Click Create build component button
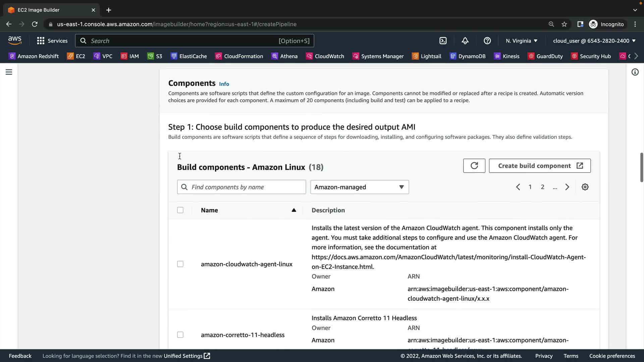Screen dimensions: 644x362 click(540, 166)
